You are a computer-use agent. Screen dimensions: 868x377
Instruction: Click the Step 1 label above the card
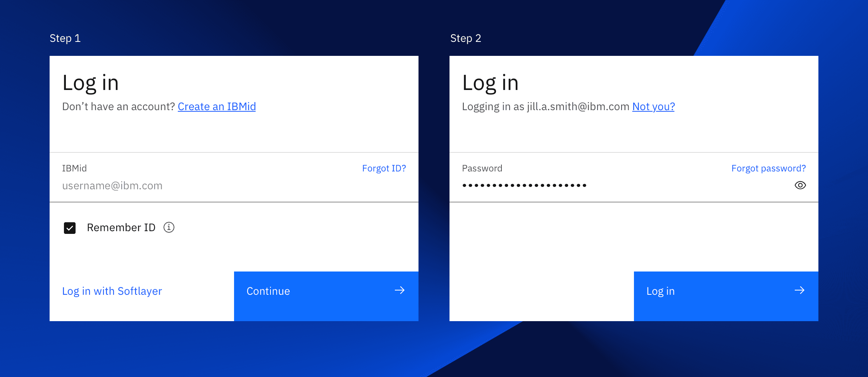(65, 38)
